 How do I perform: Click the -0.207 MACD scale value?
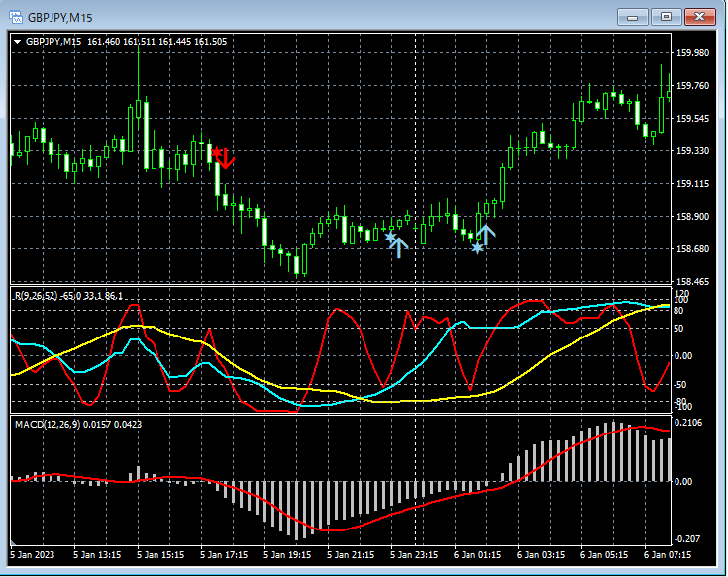(x=687, y=539)
